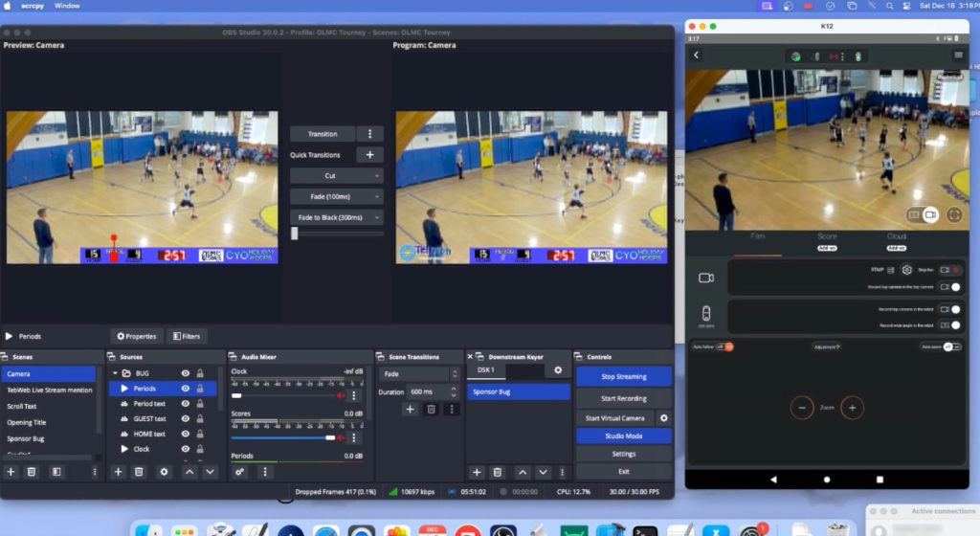This screenshot has width=980, height=536.
Task: Add a new scene with plus icon
Action: point(11,472)
